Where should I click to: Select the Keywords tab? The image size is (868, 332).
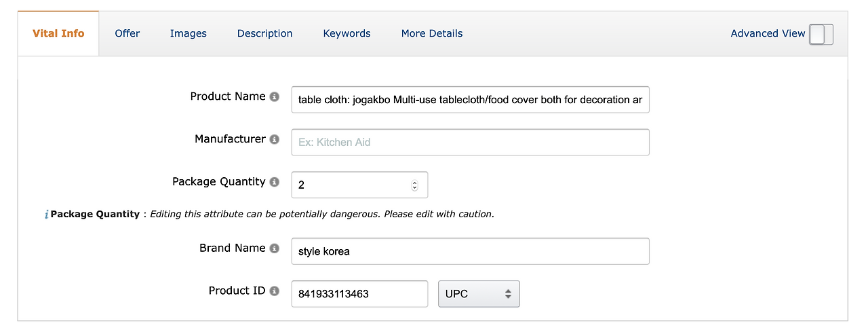pos(347,33)
